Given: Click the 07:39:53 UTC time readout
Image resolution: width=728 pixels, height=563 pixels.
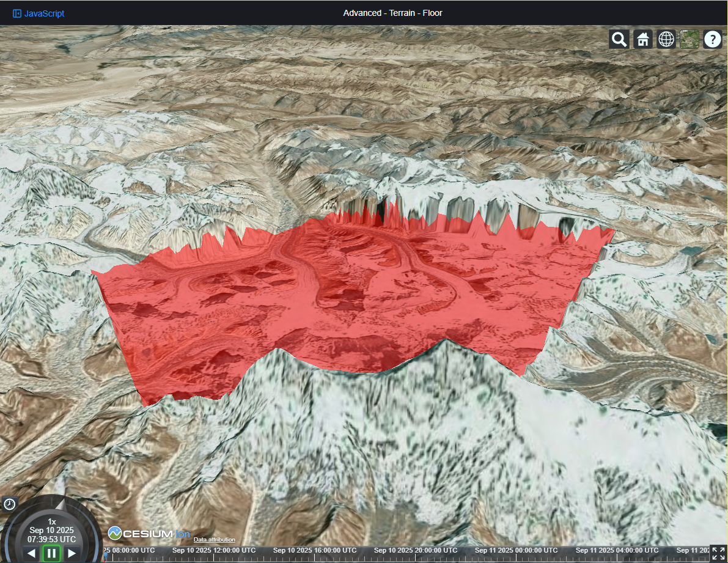Looking at the screenshot, I should tap(51, 539).
